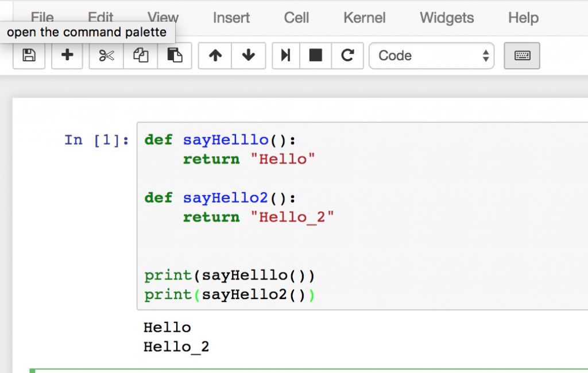Restart the kernel with circular arrow
This screenshot has height=373, width=588.
tap(347, 56)
